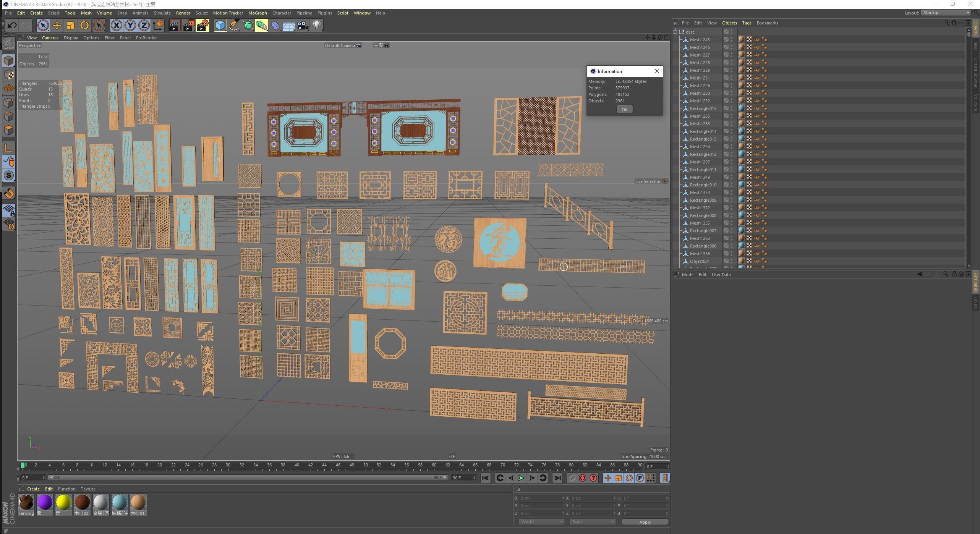Open Edit Render Settings
This screenshot has width=980, height=534.
coord(203,26)
